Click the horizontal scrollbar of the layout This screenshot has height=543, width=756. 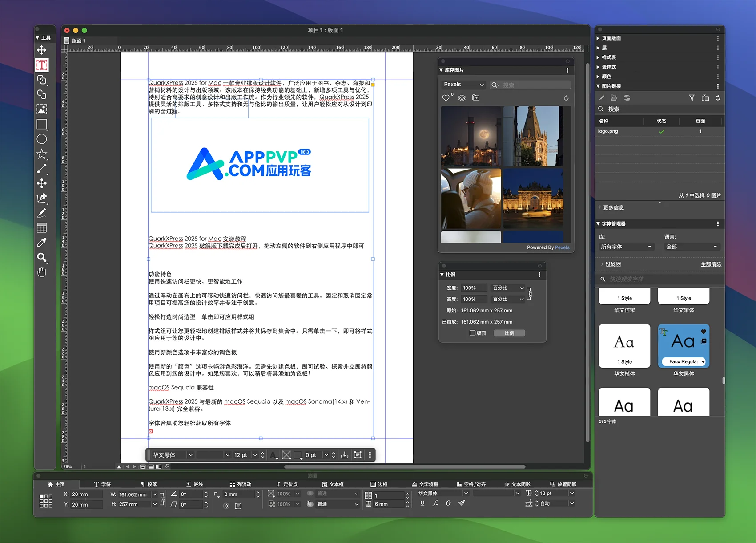(x=405, y=466)
